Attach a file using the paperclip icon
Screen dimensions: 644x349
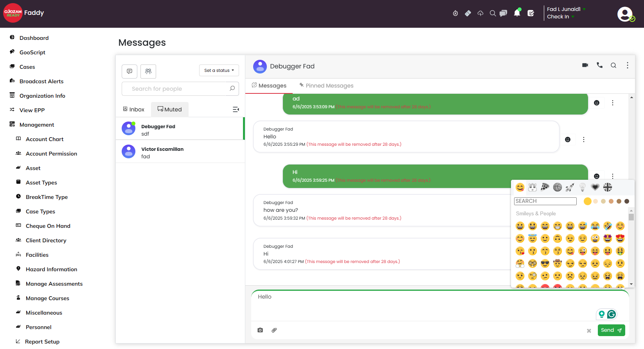coord(274,330)
